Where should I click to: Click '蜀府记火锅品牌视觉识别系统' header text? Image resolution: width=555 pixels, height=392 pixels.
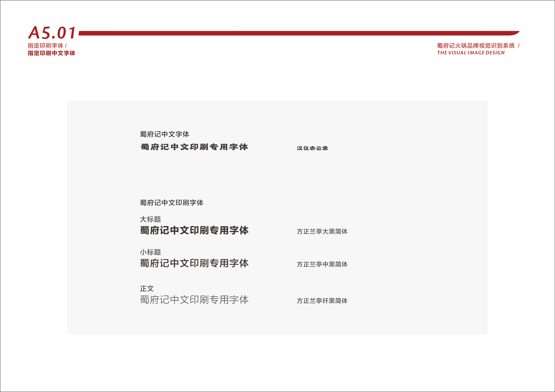tap(476, 46)
